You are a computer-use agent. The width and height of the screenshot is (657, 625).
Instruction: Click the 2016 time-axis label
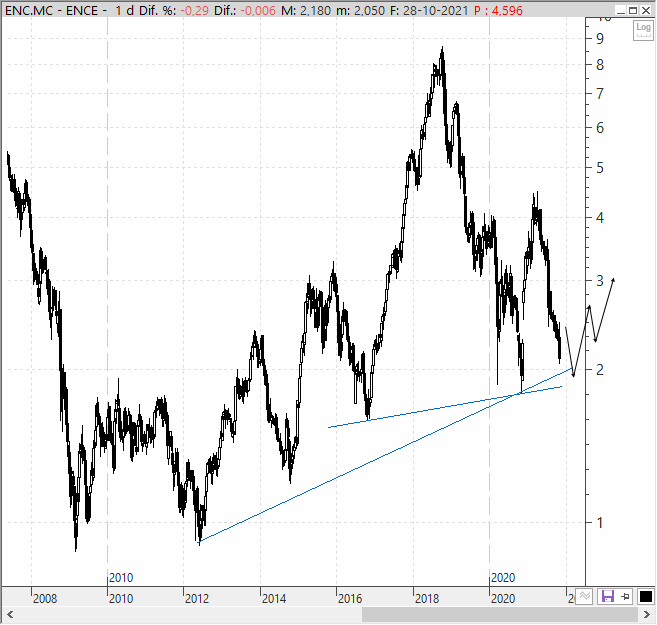click(350, 599)
